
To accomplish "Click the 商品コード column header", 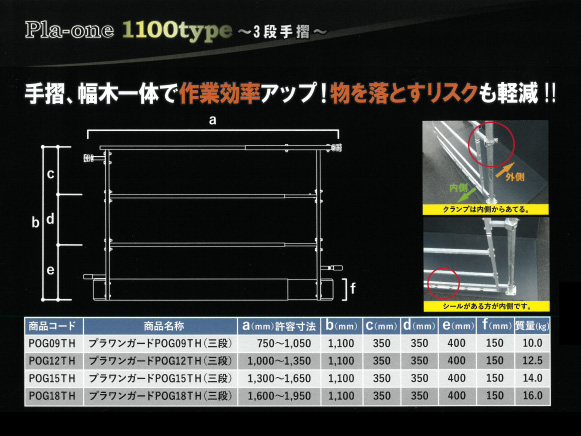I will coord(53,326).
